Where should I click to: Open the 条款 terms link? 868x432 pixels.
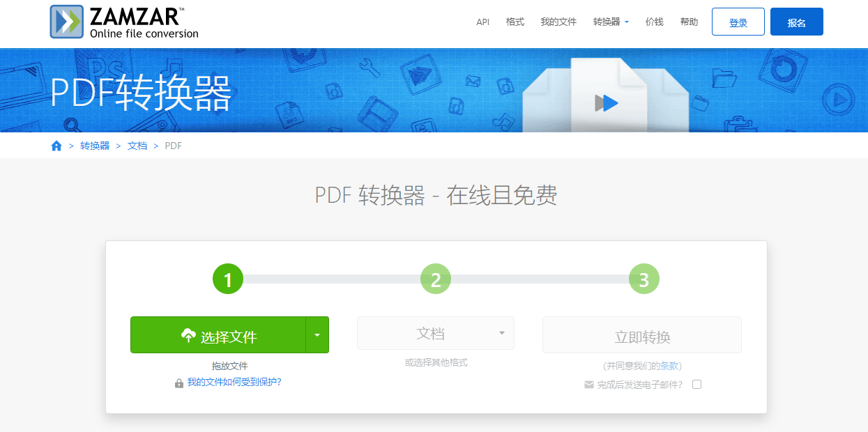(669, 366)
